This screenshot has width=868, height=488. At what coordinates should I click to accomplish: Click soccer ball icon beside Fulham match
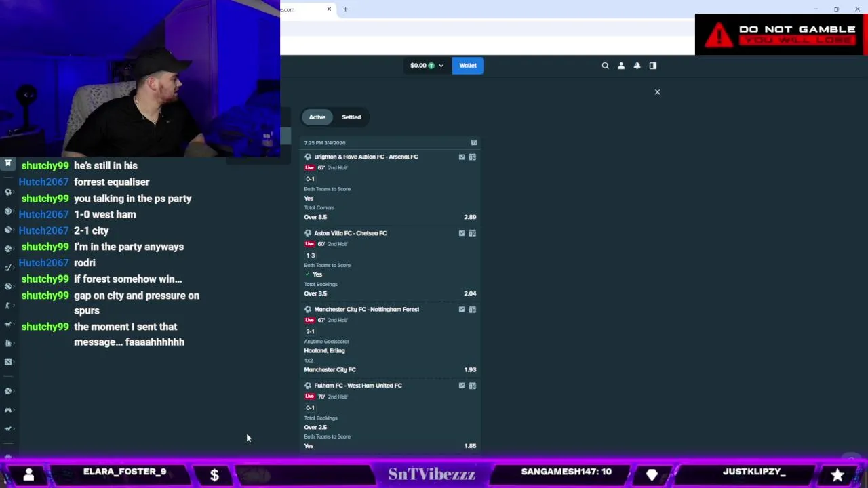click(308, 386)
